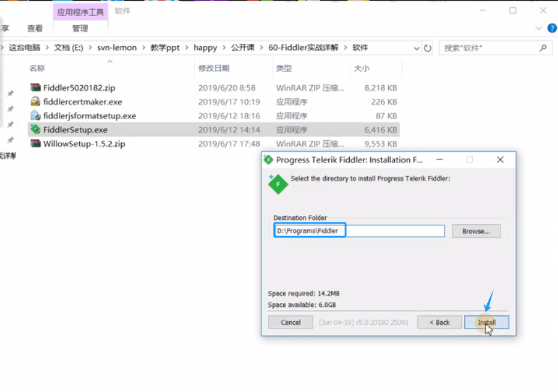The image size is (558, 392).
Task: Click the refresh icon beside the address bar
Action: (427, 48)
